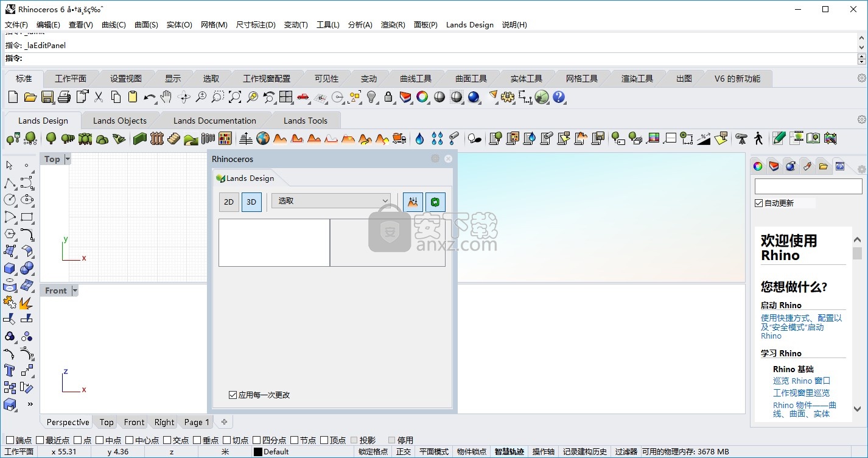Insert a single tree plant icon
868x458 pixels.
pos(51,139)
